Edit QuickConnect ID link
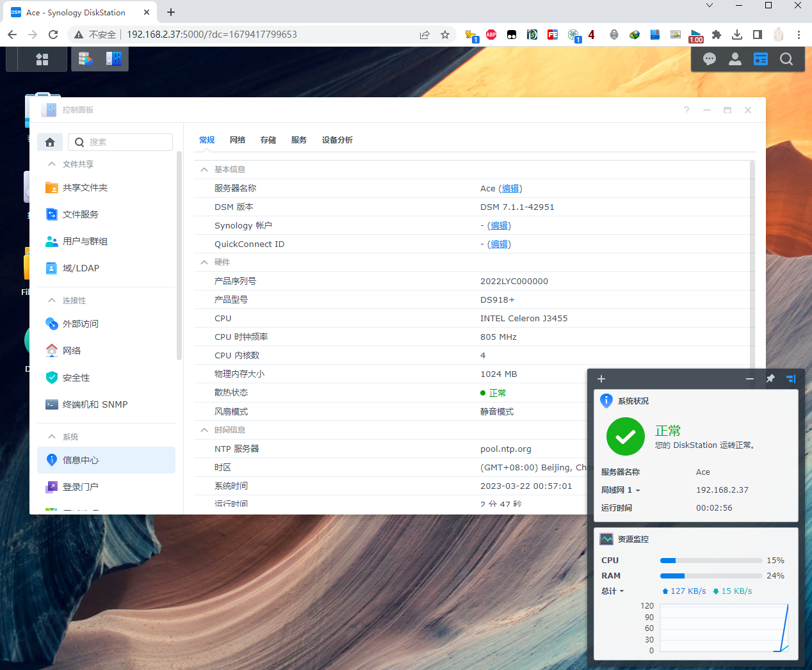This screenshot has width=812, height=670. click(x=499, y=244)
